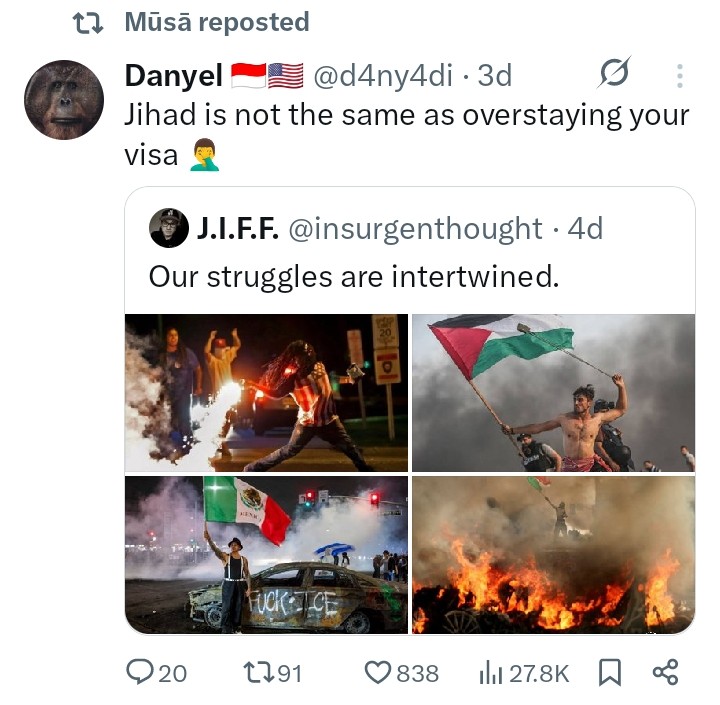Image resolution: width=720 pixels, height=705 pixels.
Task: Open Danyel display name
Action: (x=174, y=75)
